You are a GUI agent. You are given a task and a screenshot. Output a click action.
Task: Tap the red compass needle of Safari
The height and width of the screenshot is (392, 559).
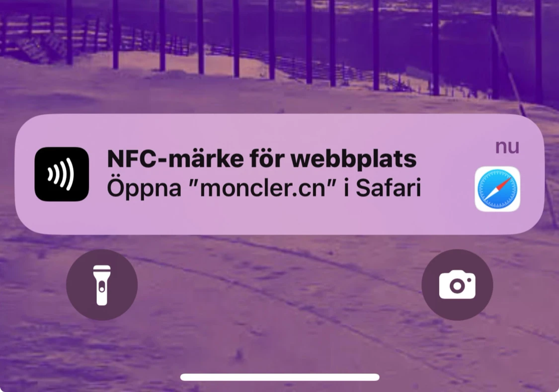(503, 183)
